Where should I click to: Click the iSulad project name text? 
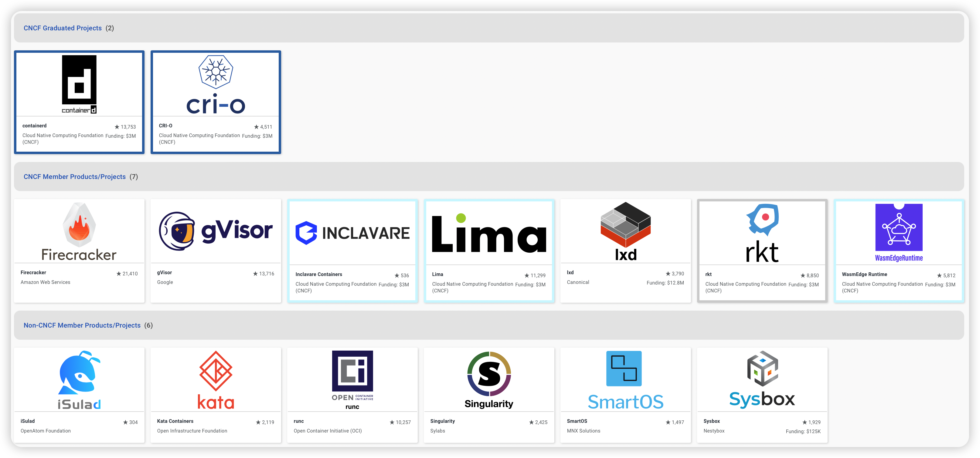(x=28, y=421)
